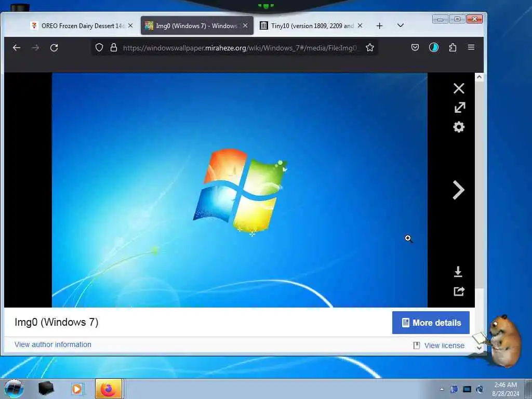Click the disabled forward navigation arrow
This screenshot has height=399, width=532.
pos(35,48)
